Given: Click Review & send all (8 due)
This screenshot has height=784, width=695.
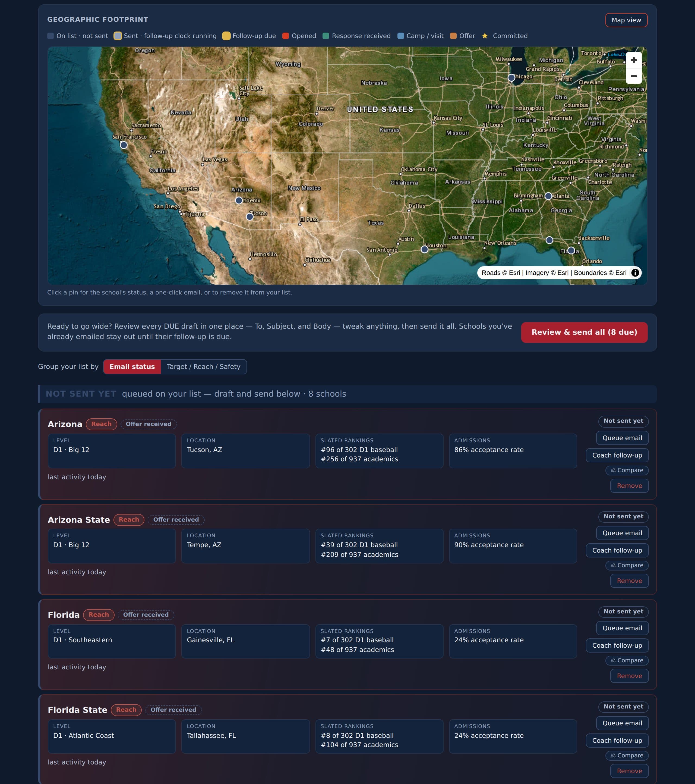Looking at the screenshot, I should (x=584, y=332).
